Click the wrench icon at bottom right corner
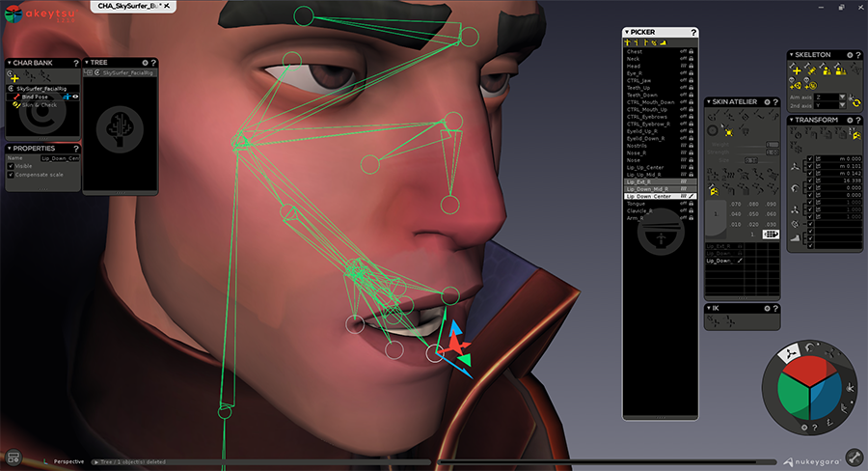The image size is (868, 471). (854, 458)
